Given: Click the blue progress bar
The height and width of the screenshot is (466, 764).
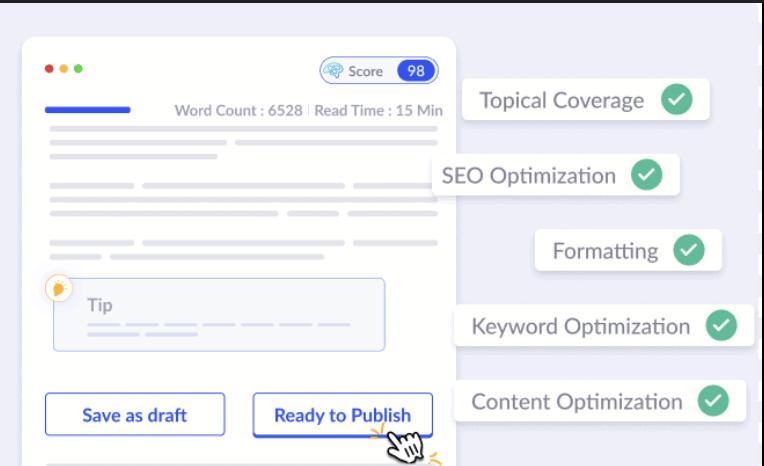Looking at the screenshot, I should click(87, 109).
